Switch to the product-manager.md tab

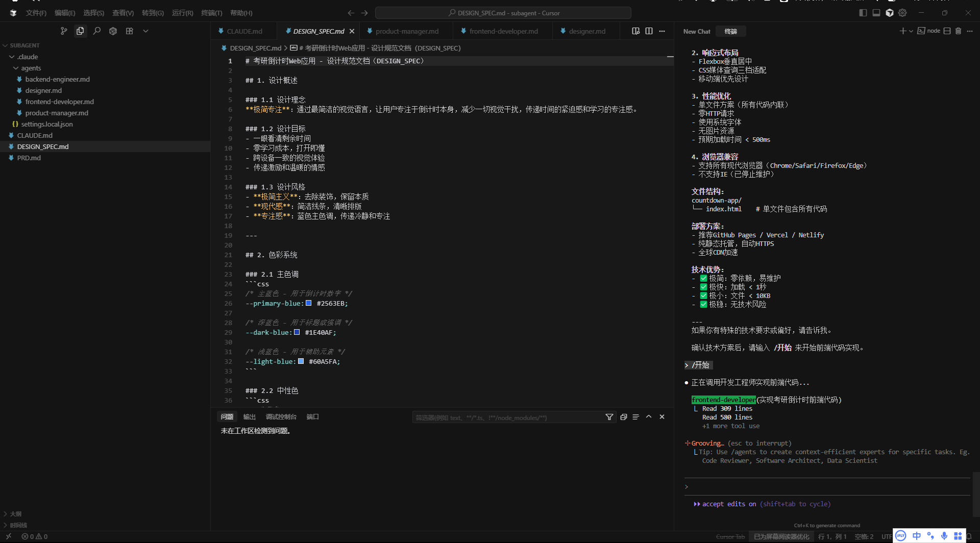[407, 31]
